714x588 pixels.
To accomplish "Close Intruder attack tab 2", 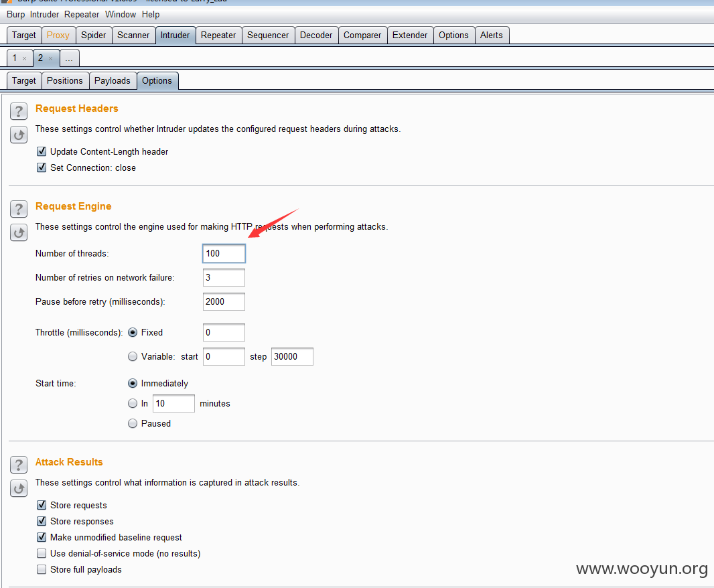I will 50,58.
